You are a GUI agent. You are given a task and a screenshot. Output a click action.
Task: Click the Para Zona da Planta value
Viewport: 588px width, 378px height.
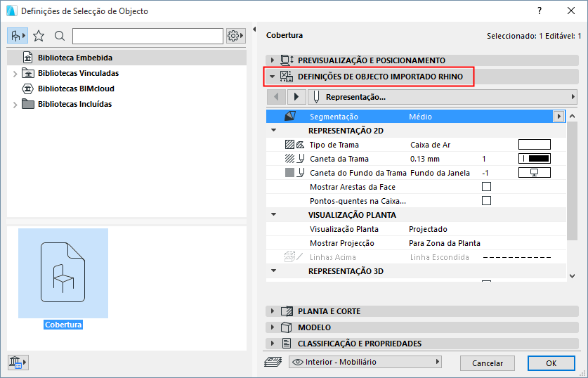[x=445, y=243]
